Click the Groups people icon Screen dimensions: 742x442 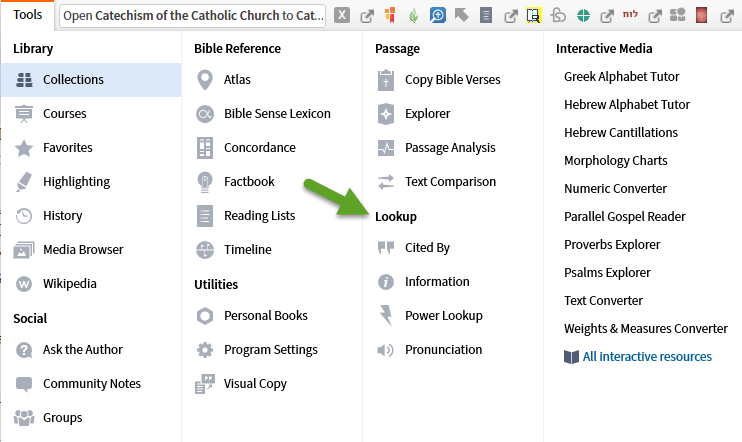tap(24, 418)
